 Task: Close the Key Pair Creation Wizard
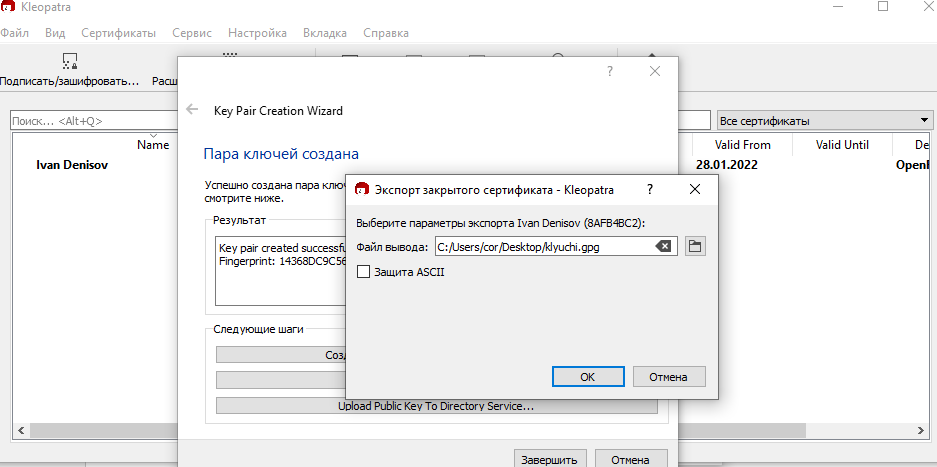point(655,72)
